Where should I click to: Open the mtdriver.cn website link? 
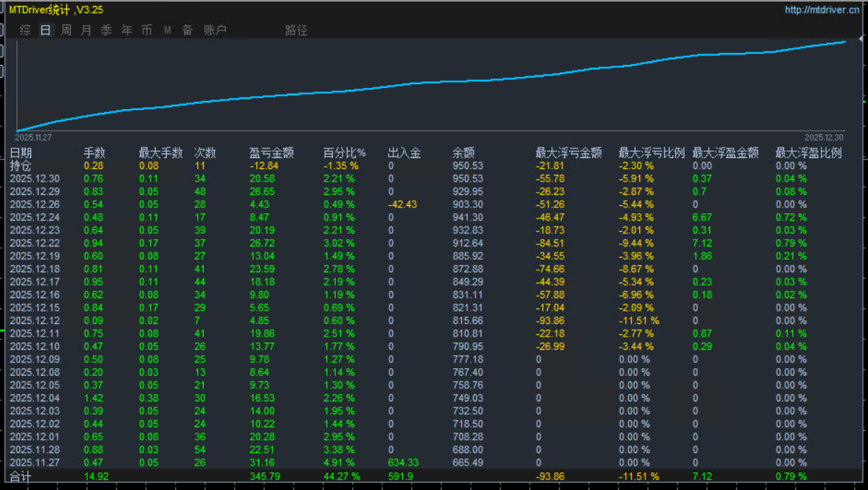coord(821,10)
